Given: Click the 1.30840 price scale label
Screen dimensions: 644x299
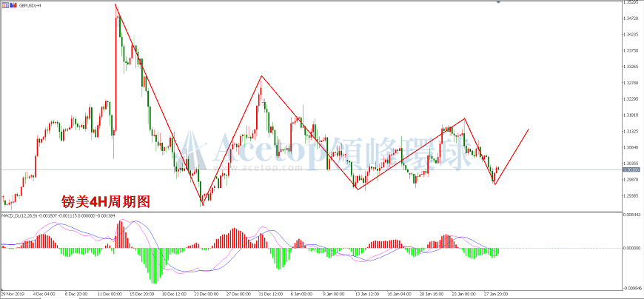Looking at the screenshot, I should coord(632,147).
